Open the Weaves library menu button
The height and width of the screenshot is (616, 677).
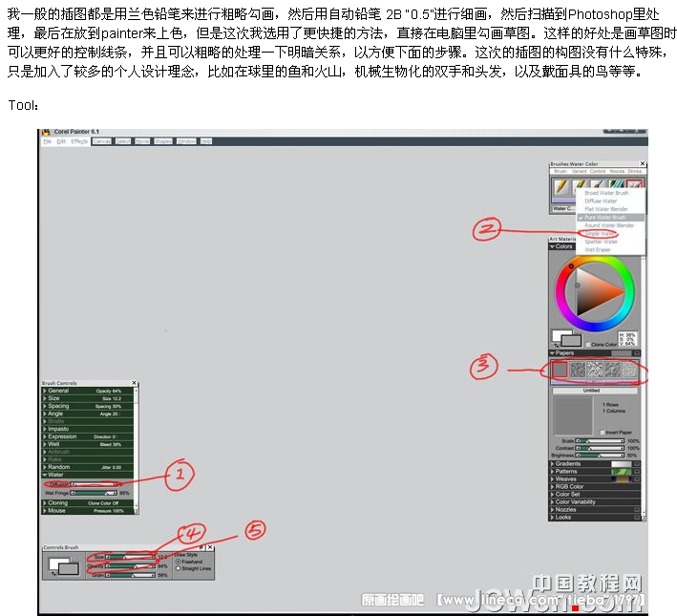[x=636, y=479]
